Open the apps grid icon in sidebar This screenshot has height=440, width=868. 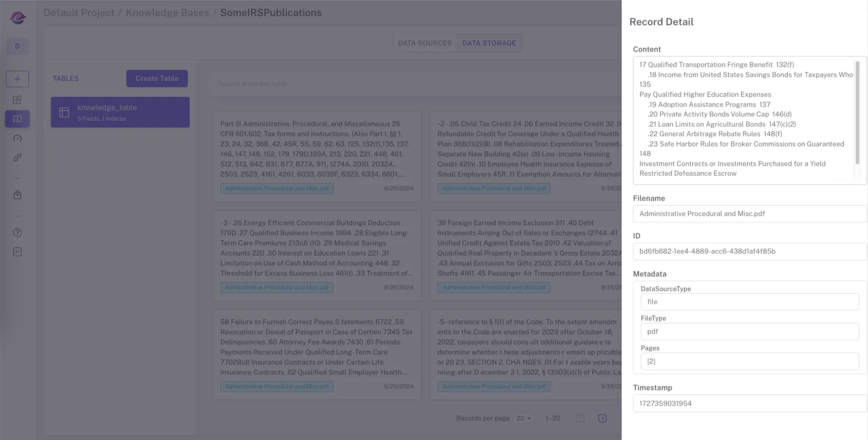[x=17, y=99]
